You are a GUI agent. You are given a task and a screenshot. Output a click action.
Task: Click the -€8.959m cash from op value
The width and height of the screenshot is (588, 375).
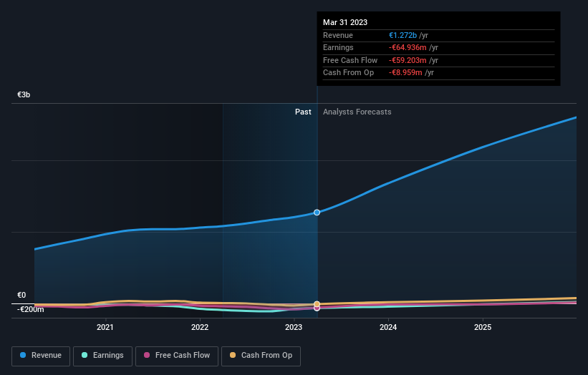405,73
